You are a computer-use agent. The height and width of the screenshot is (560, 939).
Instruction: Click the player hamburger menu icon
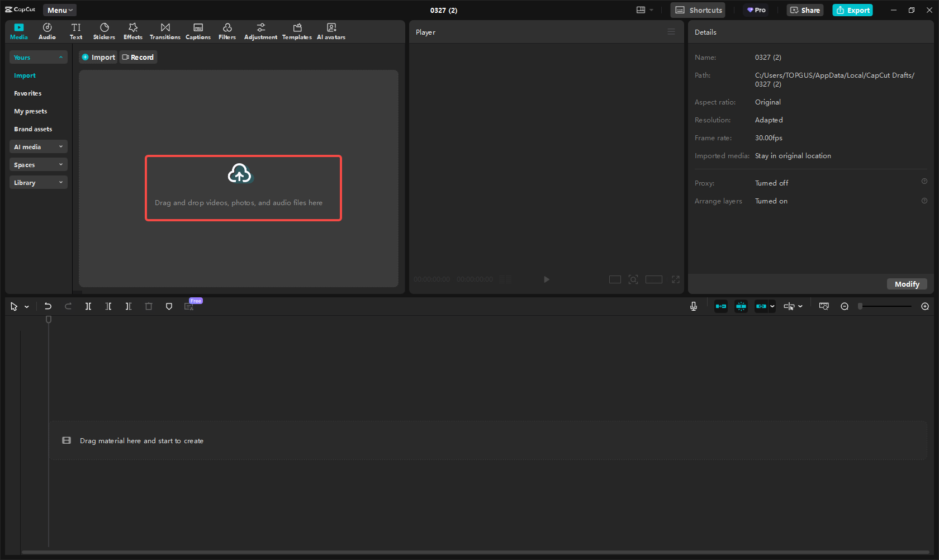click(x=671, y=32)
